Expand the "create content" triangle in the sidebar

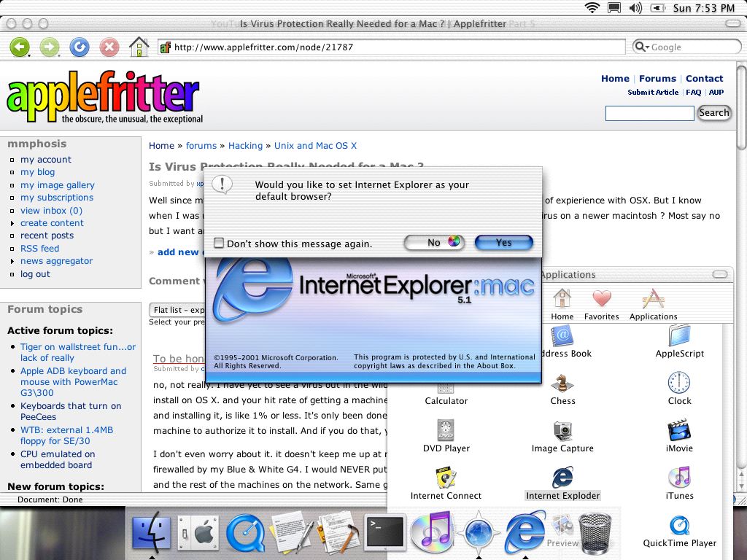(x=12, y=223)
